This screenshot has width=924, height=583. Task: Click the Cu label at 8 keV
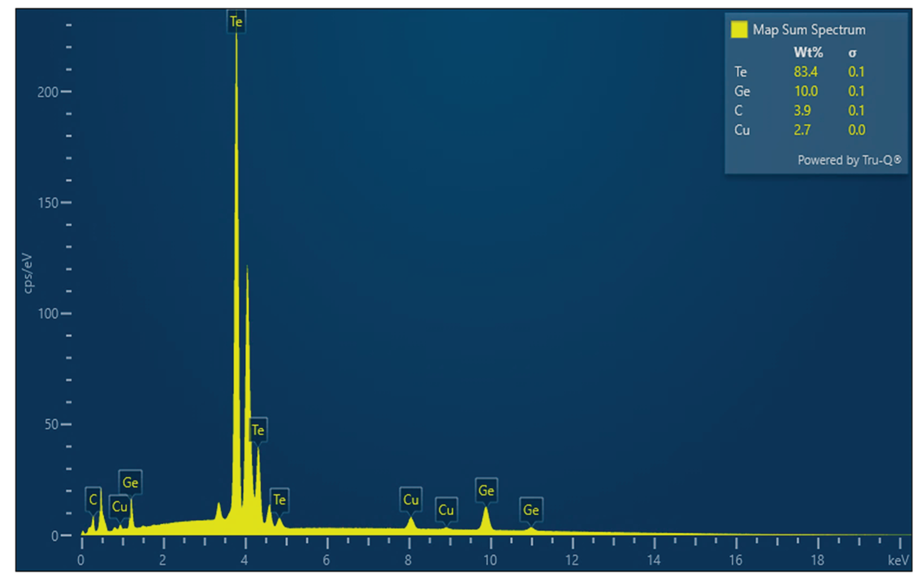tap(411, 499)
